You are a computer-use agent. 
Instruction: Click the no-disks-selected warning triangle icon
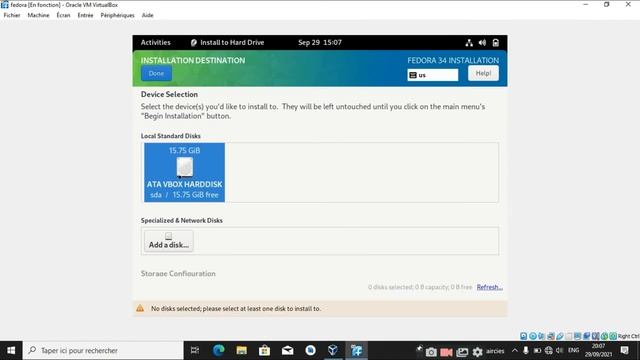(140, 308)
